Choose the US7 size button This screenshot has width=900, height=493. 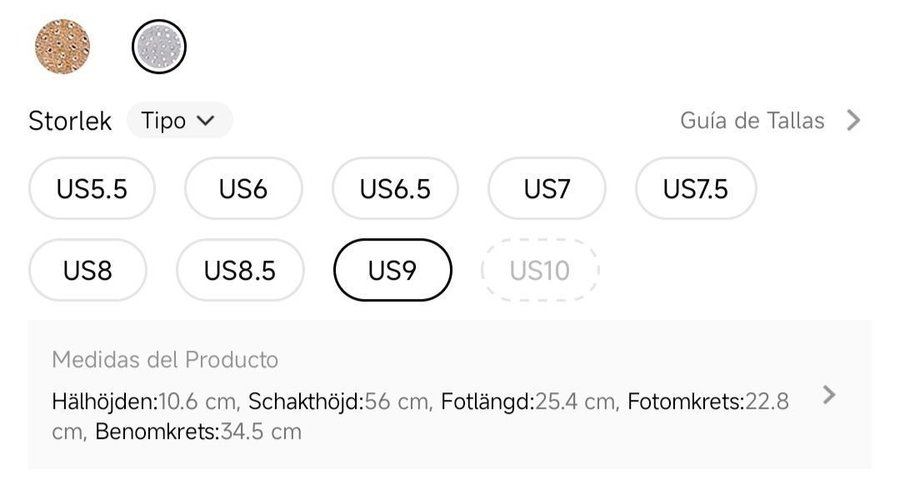tap(546, 188)
